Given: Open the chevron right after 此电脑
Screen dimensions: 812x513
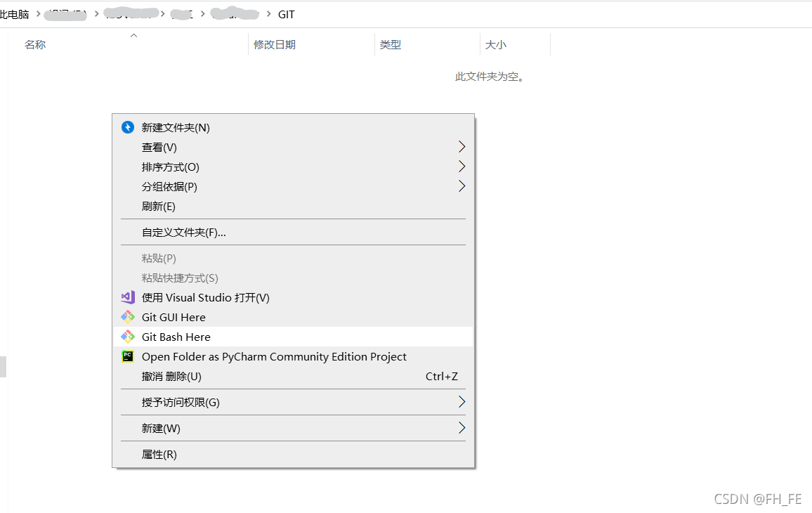Looking at the screenshot, I should [x=39, y=14].
